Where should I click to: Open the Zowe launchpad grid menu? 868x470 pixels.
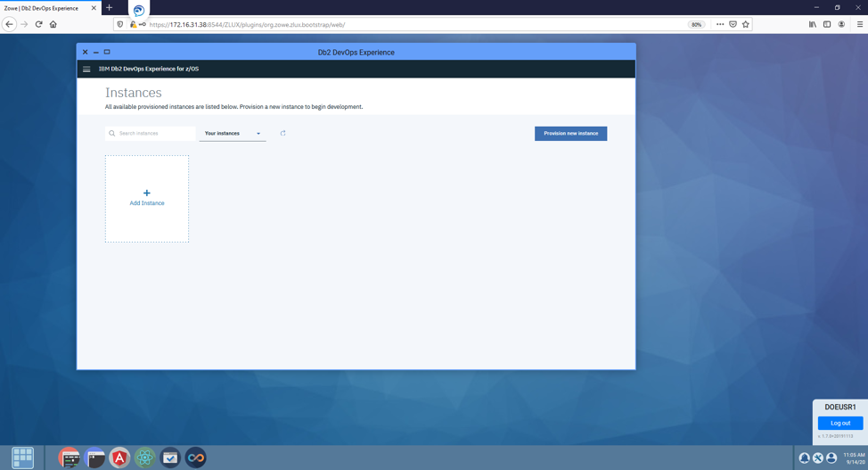[x=22, y=458]
